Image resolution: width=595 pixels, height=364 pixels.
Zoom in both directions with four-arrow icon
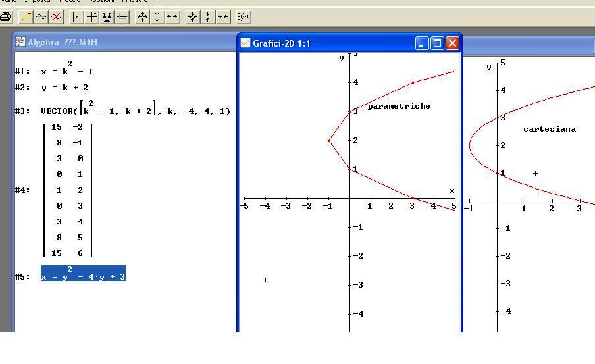pyautogui.click(x=142, y=16)
